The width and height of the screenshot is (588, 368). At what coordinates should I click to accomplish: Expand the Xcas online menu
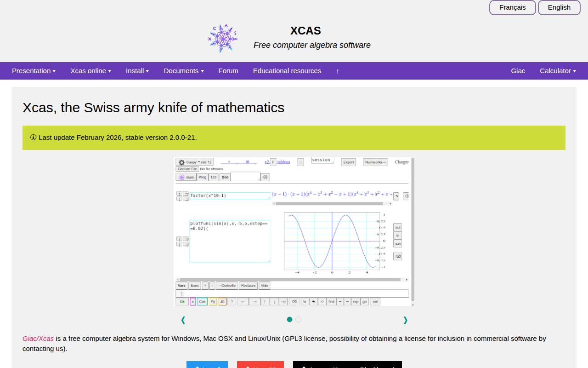90,71
